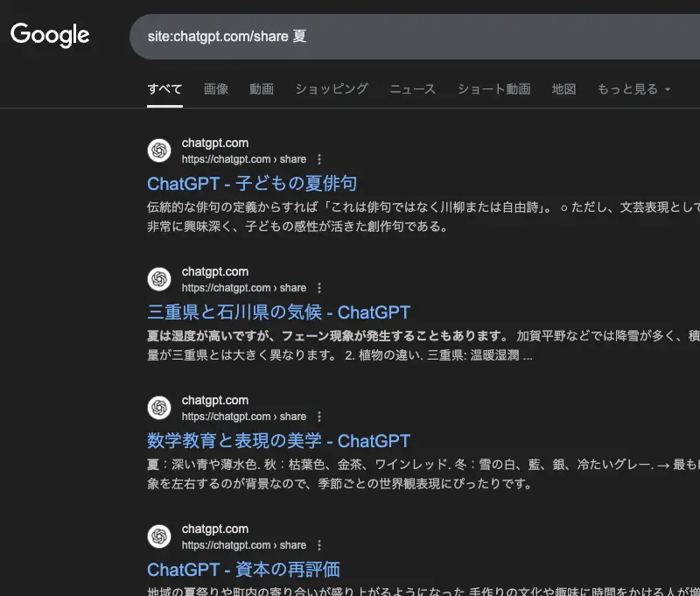Click snippet starting 夏：深い青や薄水色
This screenshot has width=700, height=596.
click(x=423, y=473)
